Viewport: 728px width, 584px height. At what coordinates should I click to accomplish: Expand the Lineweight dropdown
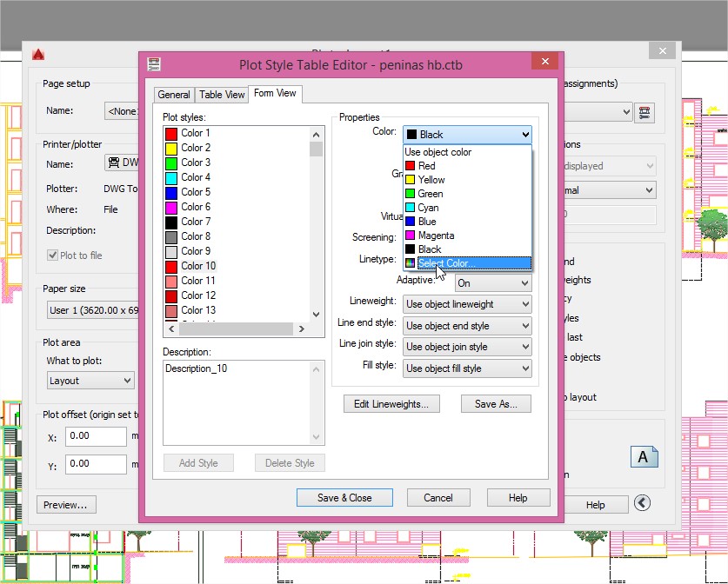pos(467,304)
